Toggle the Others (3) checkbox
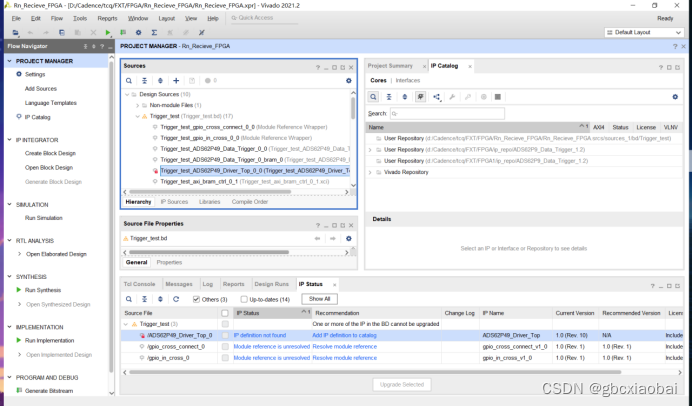This screenshot has width=692, height=407. pos(196,299)
